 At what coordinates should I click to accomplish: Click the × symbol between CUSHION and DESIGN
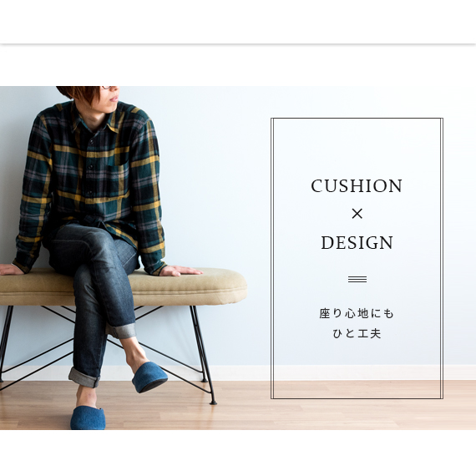(357, 214)
